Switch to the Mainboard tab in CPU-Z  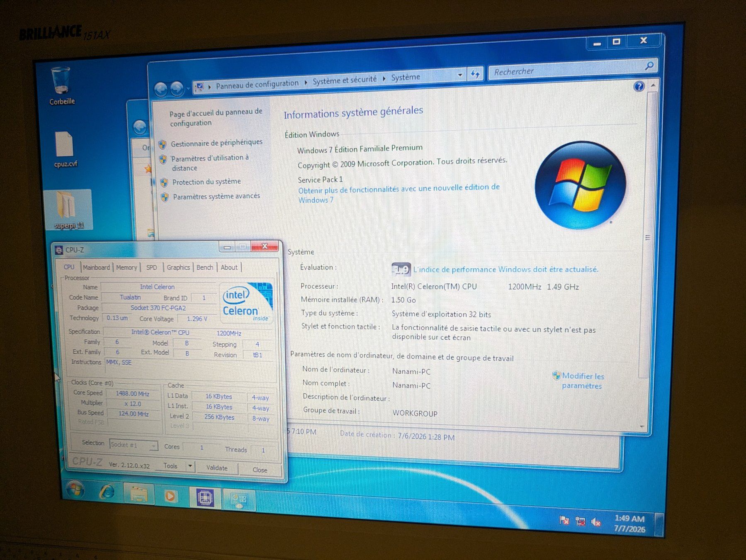(x=97, y=268)
